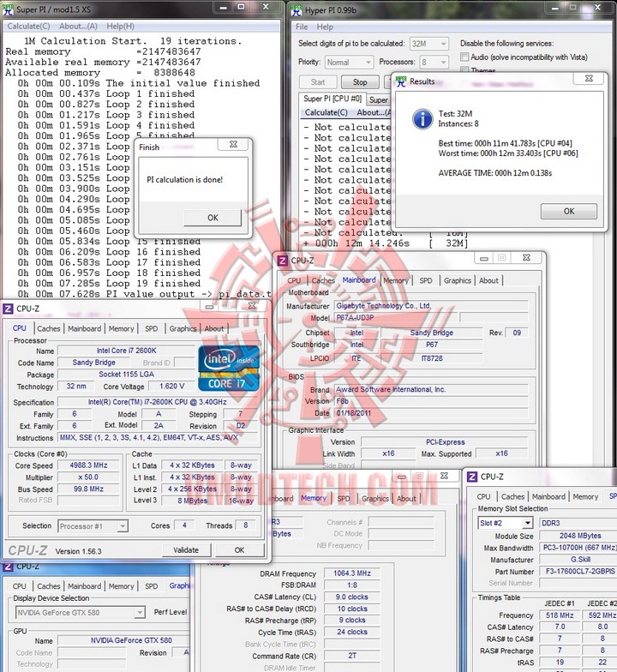
Task: Click the Core Speed 4988.3 MHz field
Action: coord(89,465)
